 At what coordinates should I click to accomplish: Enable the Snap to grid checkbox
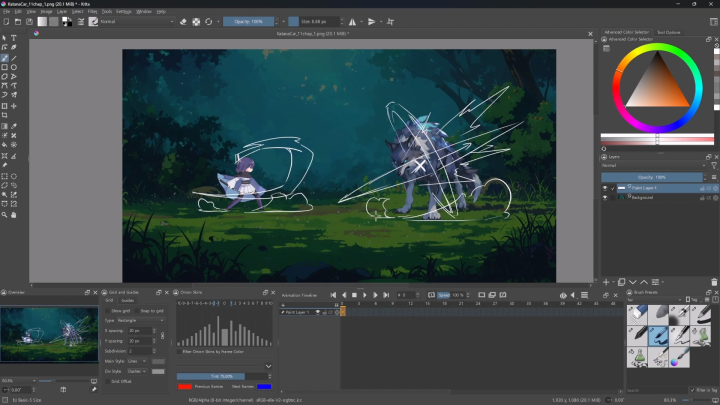click(x=138, y=311)
